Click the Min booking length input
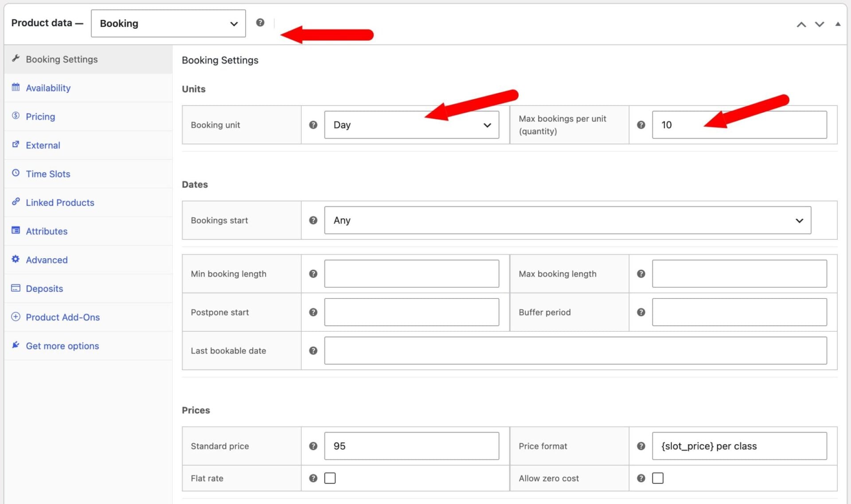 412,274
